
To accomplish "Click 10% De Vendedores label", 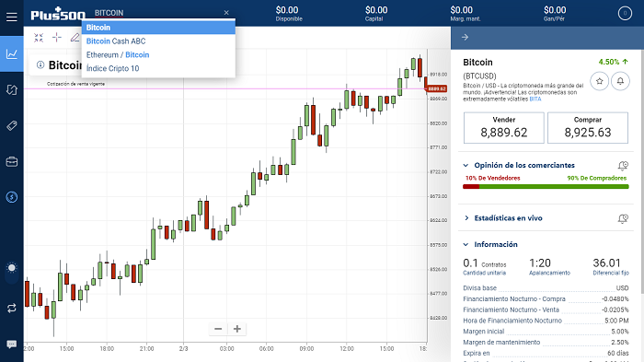I will (x=492, y=178).
